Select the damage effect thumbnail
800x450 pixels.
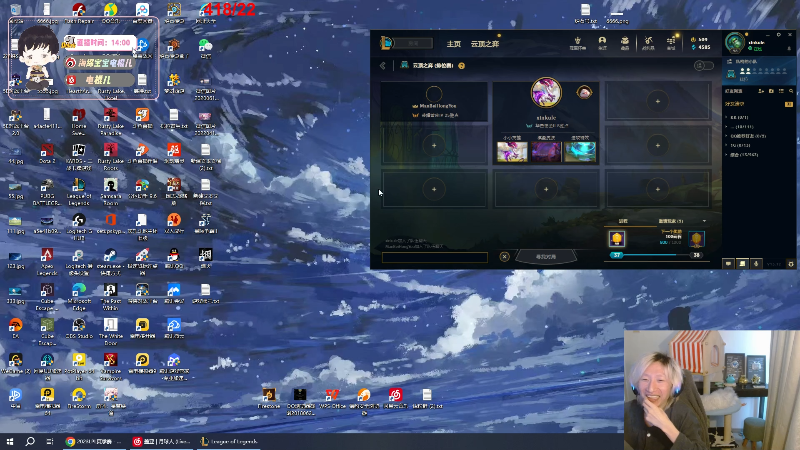(580, 152)
